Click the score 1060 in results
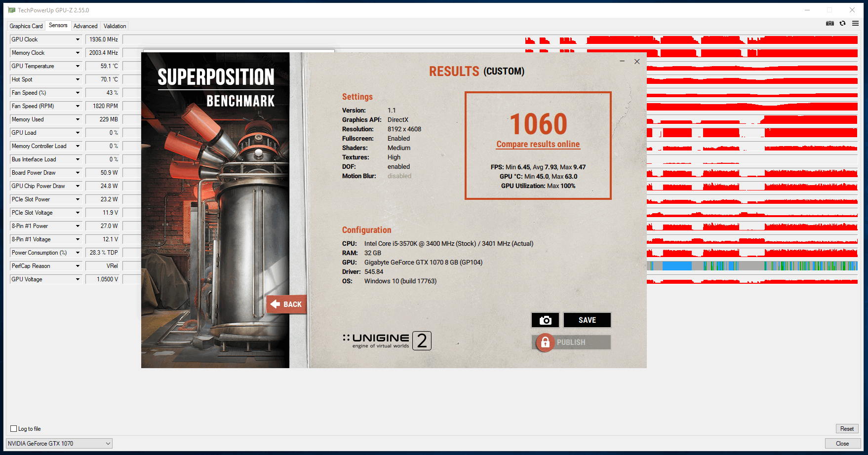 pyautogui.click(x=538, y=124)
